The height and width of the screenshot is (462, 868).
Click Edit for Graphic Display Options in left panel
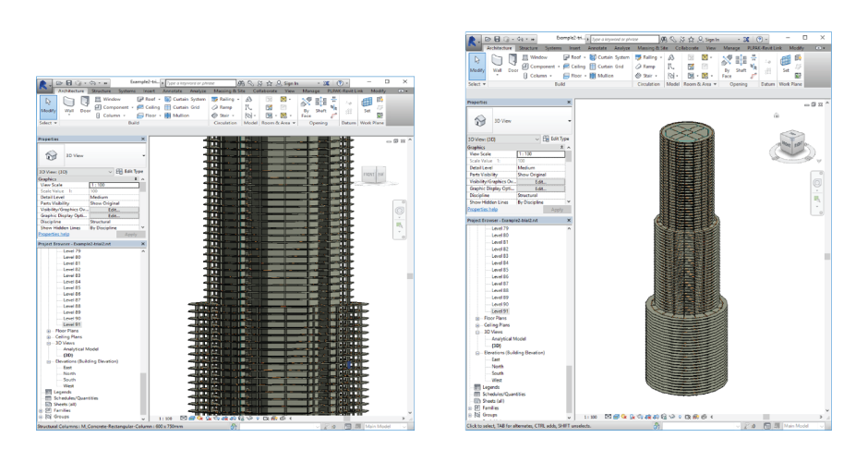pos(114,216)
